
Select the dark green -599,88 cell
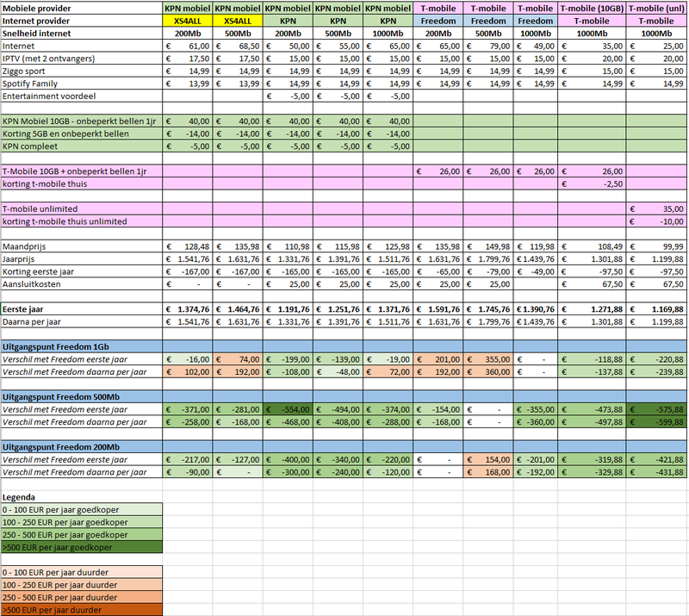pos(656,422)
